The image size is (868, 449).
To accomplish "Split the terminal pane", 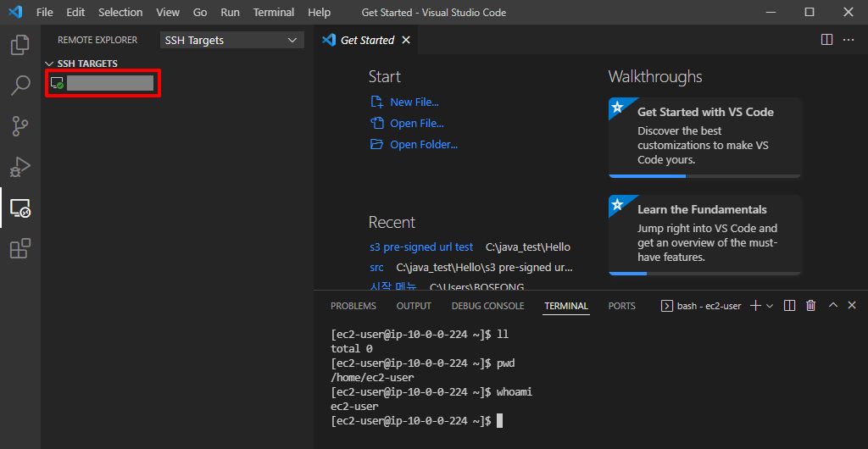I will click(x=790, y=306).
